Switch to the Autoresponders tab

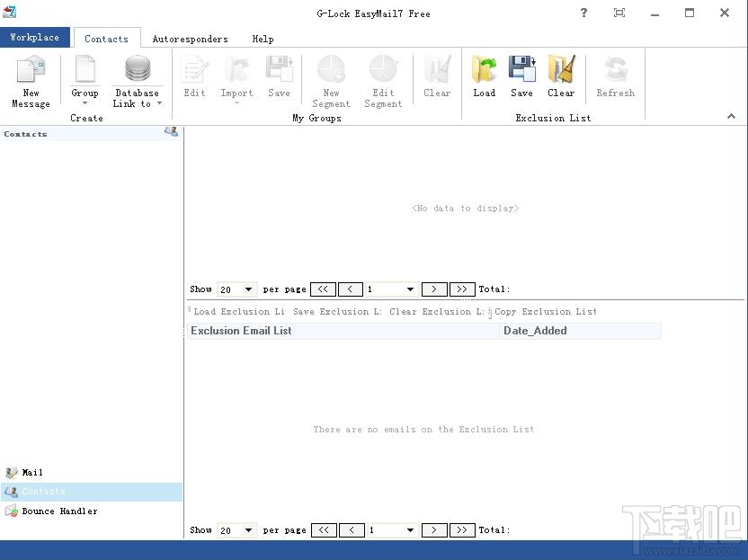pyautogui.click(x=190, y=39)
